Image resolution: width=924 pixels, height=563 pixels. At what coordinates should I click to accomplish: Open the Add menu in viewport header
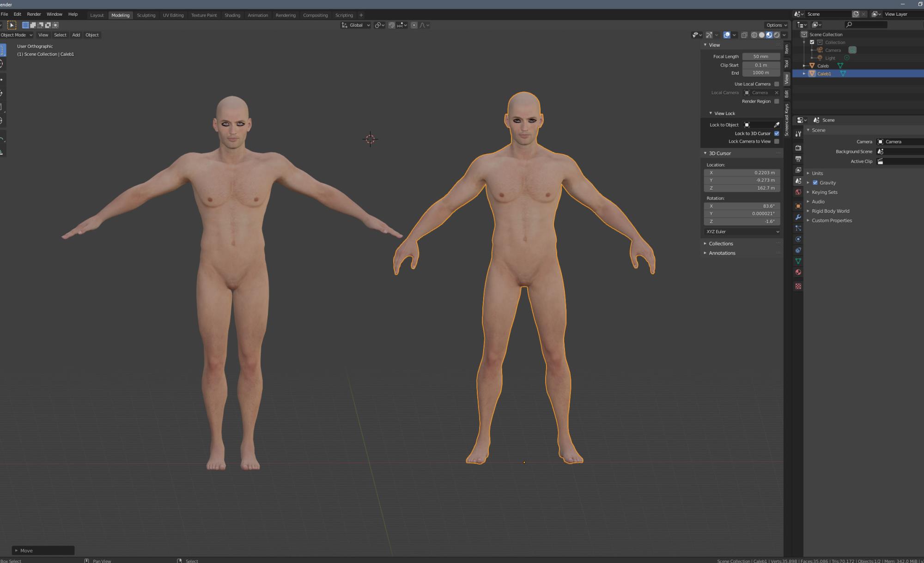(x=76, y=35)
